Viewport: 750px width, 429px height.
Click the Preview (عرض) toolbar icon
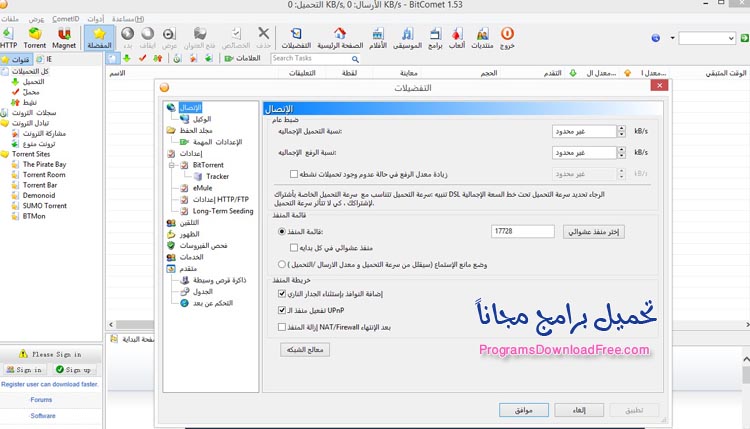tap(169, 38)
